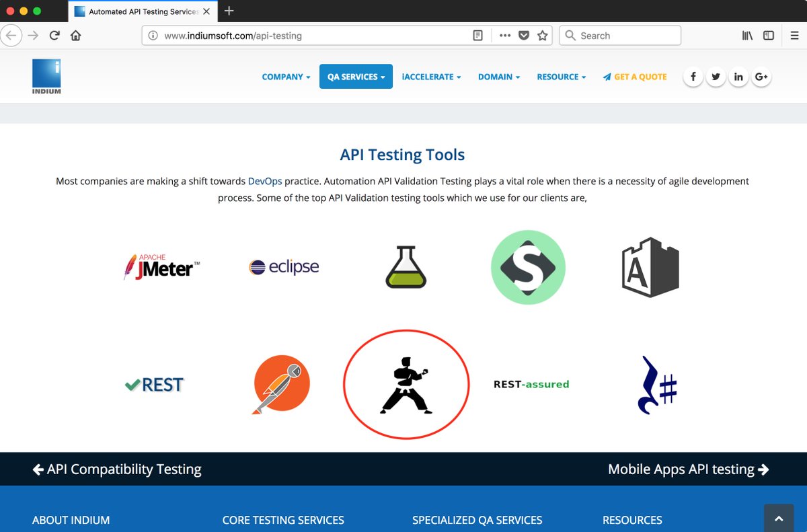Select the Automated API Testing Services tab
This screenshot has height=532, width=807.
[x=141, y=11]
